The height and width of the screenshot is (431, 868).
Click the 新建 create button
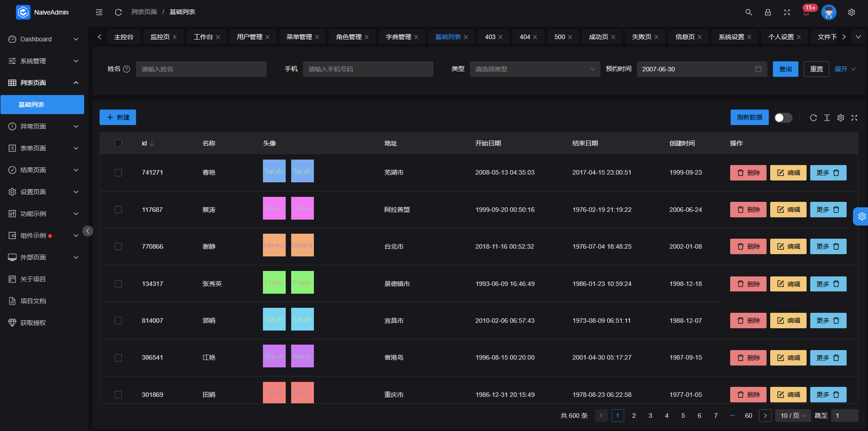point(117,117)
